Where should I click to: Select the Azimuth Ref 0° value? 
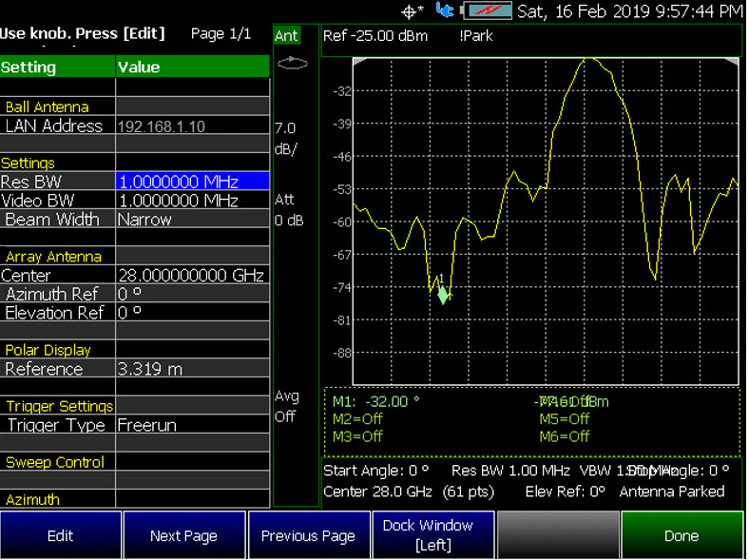193,294
